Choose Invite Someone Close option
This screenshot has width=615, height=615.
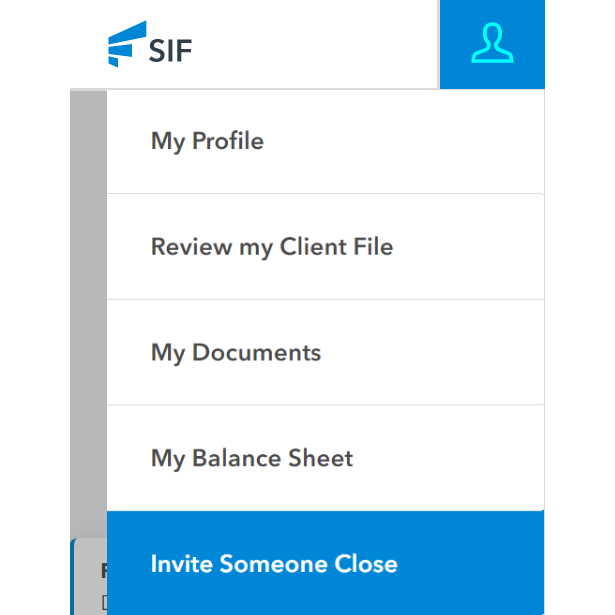(x=274, y=564)
